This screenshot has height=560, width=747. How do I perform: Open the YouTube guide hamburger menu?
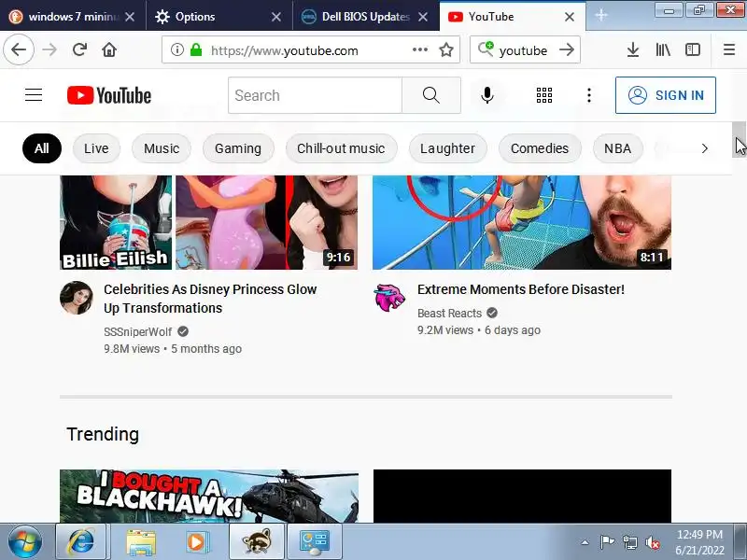tap(34, 95)
